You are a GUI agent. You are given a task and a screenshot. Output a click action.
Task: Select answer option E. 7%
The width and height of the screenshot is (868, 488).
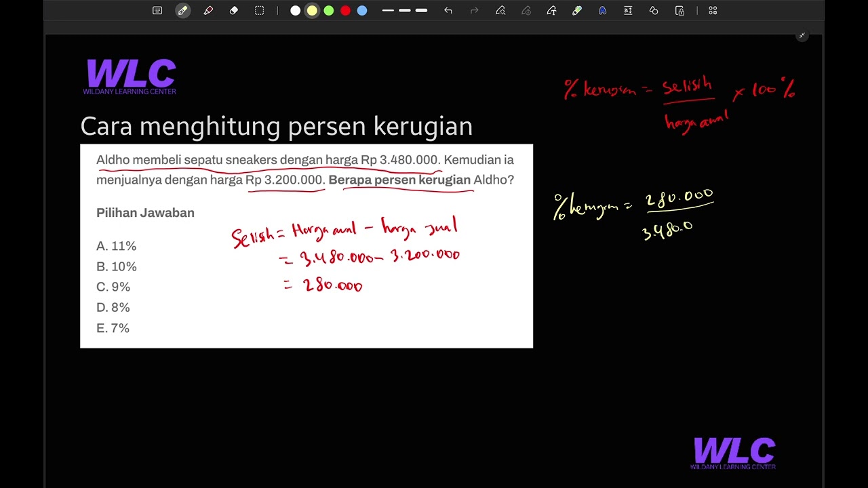pos(113,328)
